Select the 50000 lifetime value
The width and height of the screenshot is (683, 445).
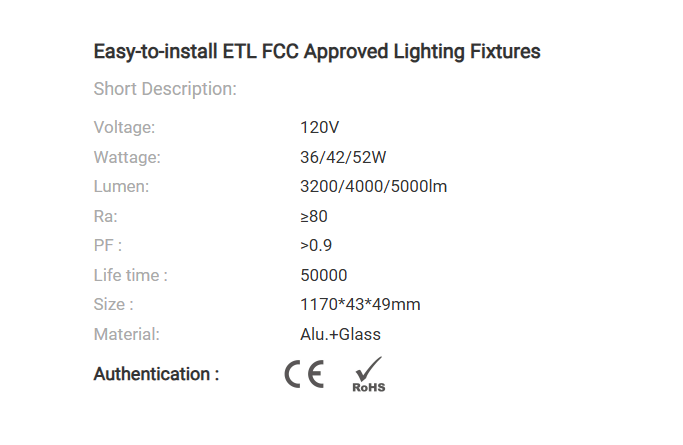[x=324, y=275]
